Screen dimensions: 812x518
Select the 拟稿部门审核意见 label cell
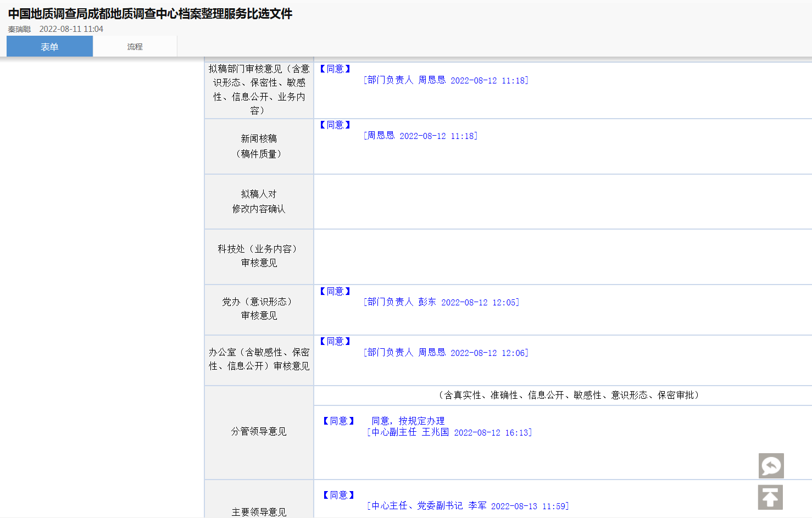pos(259,90)
